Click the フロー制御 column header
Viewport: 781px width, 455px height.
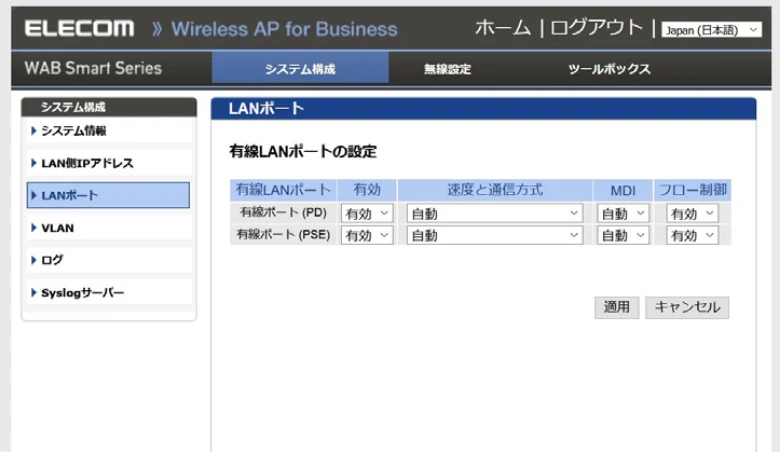pyautogui.click(x=692, y=190)
